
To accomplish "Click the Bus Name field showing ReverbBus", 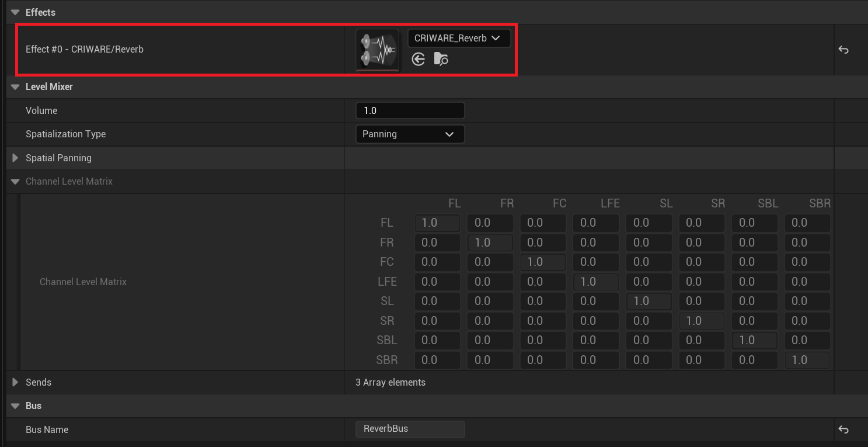I will (410, 429).
